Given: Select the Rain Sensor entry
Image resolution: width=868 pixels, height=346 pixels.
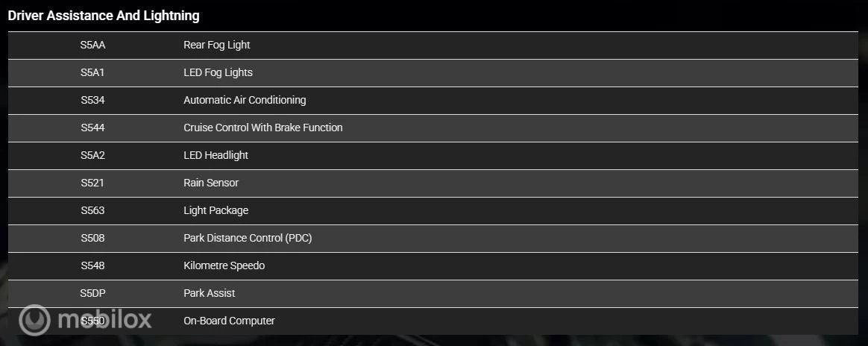Looking at the screenshot, I should (211, 183).
